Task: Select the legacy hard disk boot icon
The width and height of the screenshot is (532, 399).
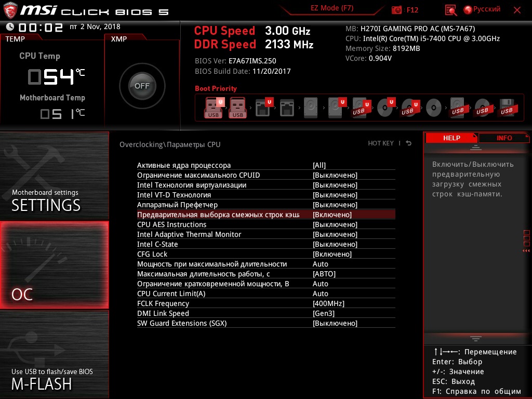Action: tap(311, 108)
